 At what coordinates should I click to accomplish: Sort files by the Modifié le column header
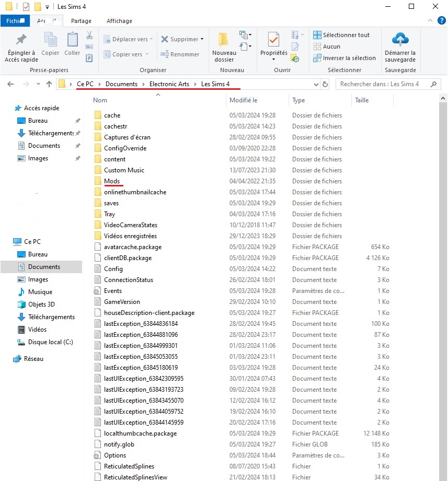pos(244,100)
